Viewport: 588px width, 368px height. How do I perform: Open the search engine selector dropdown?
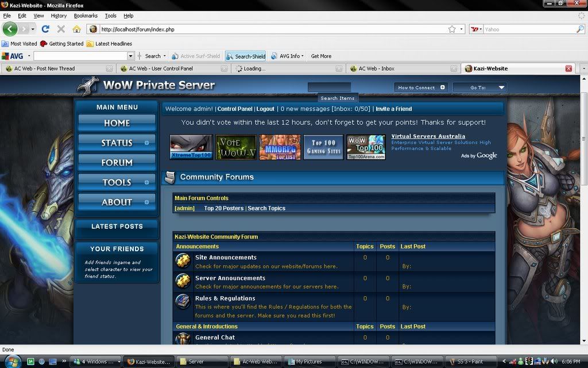[x=476, y=29]
